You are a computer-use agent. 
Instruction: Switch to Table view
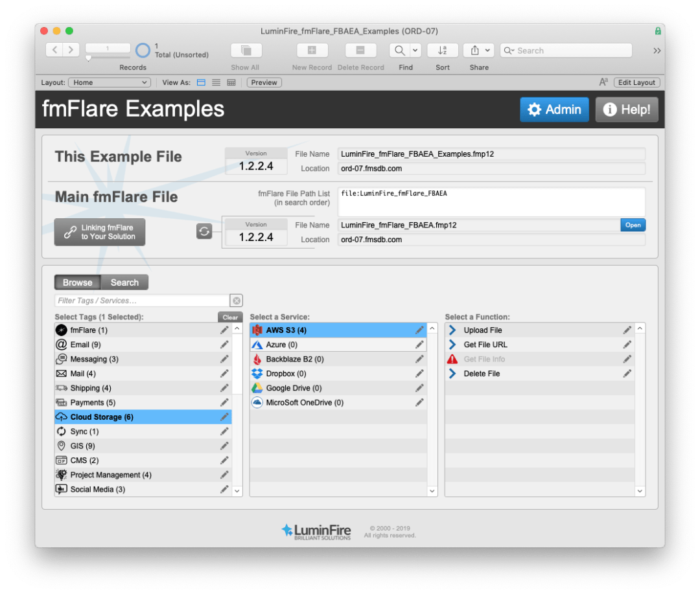(x=231, y=82)
